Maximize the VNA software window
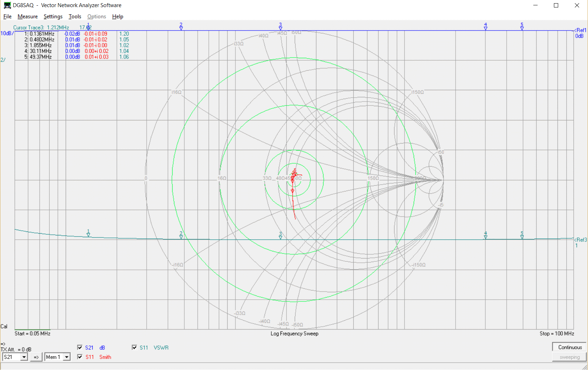Viewport: 588px width, 370px height. [556, 5]
